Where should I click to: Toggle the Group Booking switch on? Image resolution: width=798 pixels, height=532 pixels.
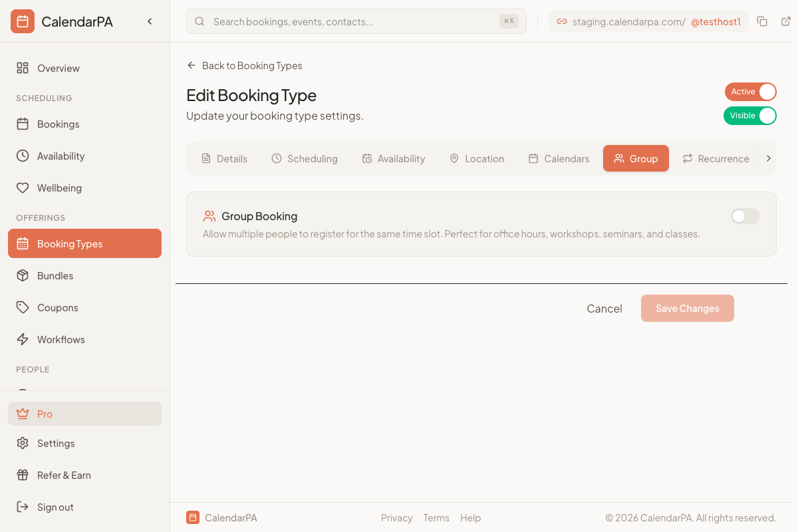click(745, 216)
